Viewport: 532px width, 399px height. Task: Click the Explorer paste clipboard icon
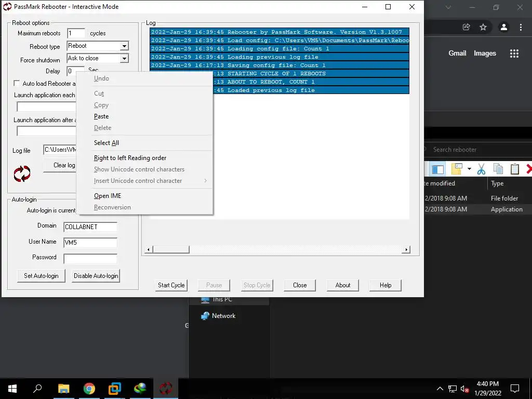[x=515, y=169]
